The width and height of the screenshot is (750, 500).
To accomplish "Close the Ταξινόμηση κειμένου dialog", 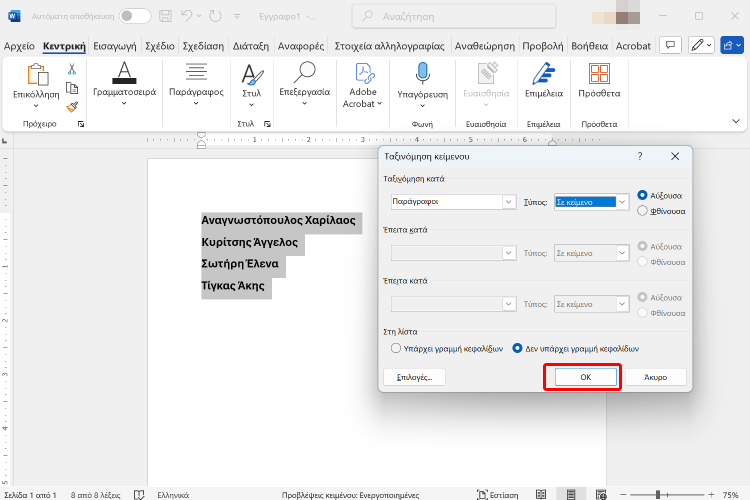I will [x=675, y=156].
